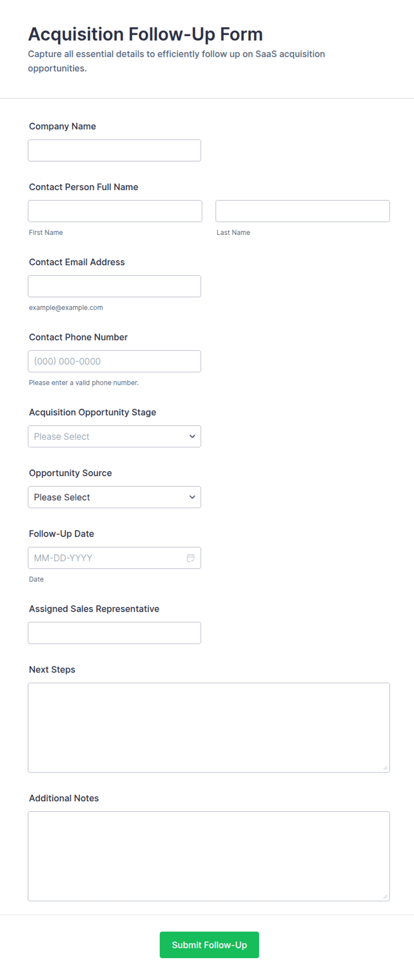Click inside the Next Steps text area
Viewport: 414px width, 980px height.
209,728
